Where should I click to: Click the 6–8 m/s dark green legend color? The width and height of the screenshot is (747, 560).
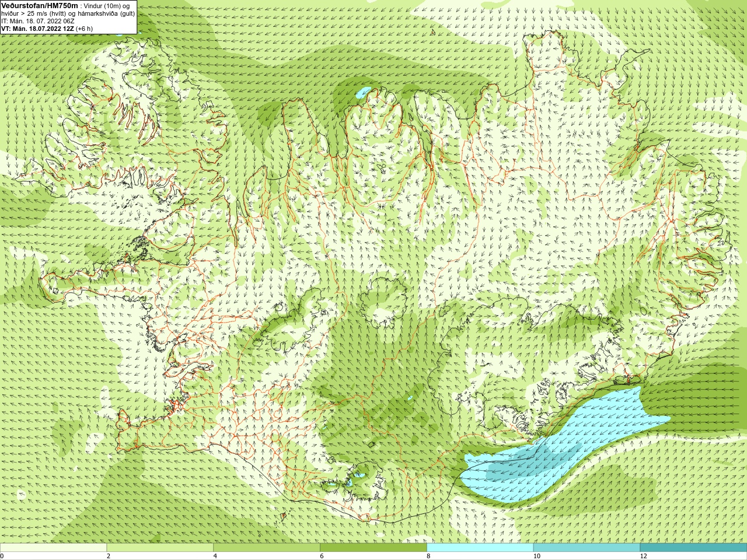point(373,548)
